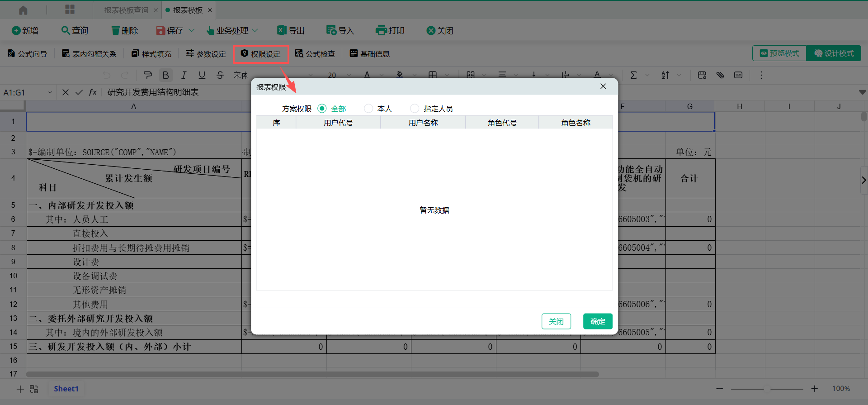Viewport: 868px width, 405px height.
Task: Expand the 保存 dropdown arrow
Action: pos(192,30)
